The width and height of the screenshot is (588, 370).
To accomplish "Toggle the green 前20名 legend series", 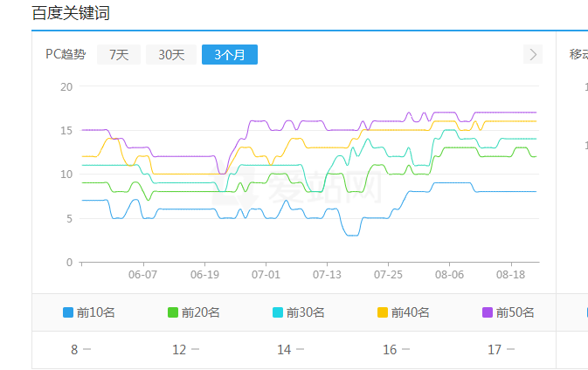I will click(x=192, y=312).
